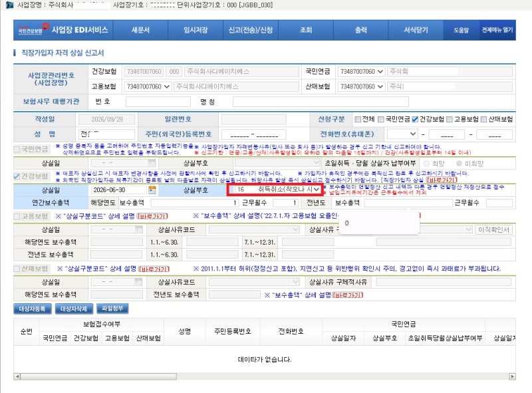Open the 산재보험 사업장관리번호 dropdown
Screen dimensions: 532x393
[x=361, y=86]
